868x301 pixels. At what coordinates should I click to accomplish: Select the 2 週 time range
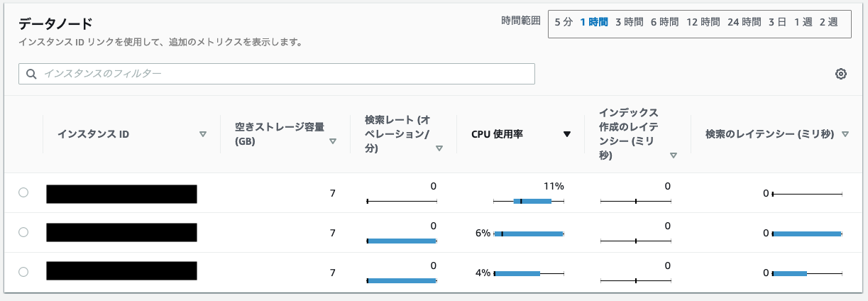tap(828, 22)
